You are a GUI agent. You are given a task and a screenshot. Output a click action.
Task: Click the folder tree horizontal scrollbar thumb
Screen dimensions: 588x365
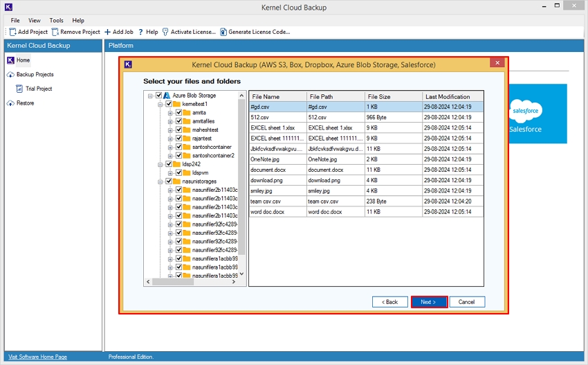[x=173, y=282]
